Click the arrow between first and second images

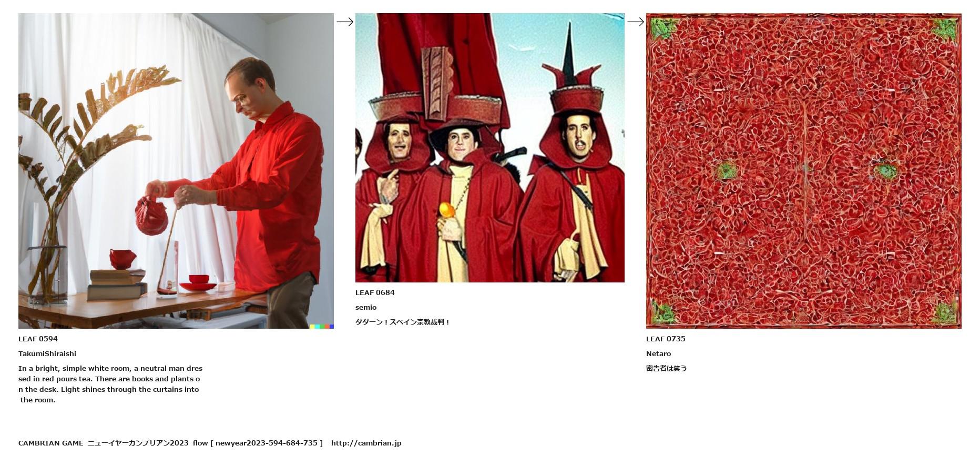tap(345, 22)
